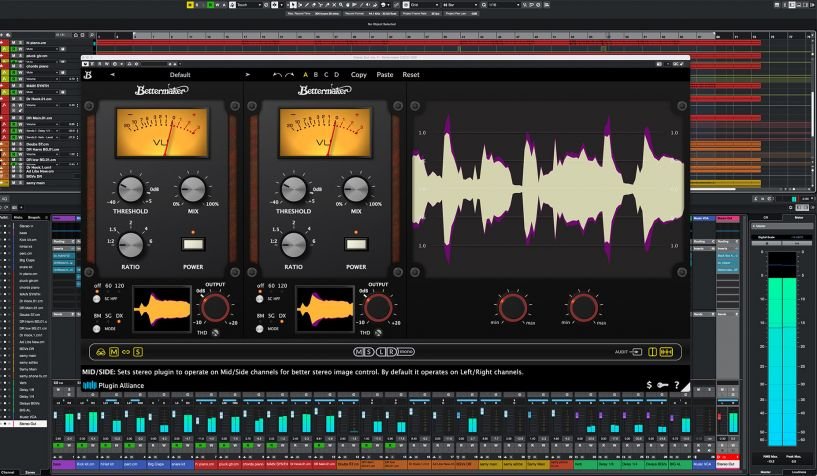This screenshot has width=817, height=476.
Task: Open Plugin Alliance key activation icon
Action: [x=663, y=385]
